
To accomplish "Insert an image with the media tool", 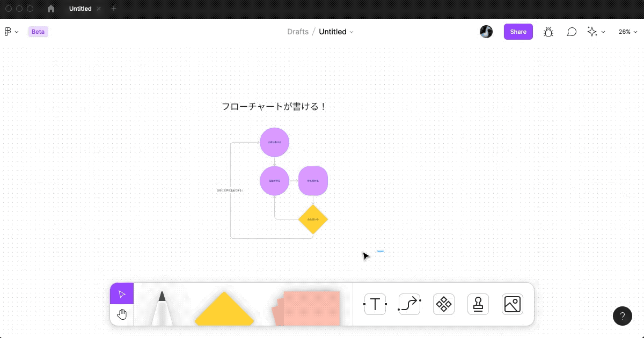I will pyautogui.click(x=512, y=304).
